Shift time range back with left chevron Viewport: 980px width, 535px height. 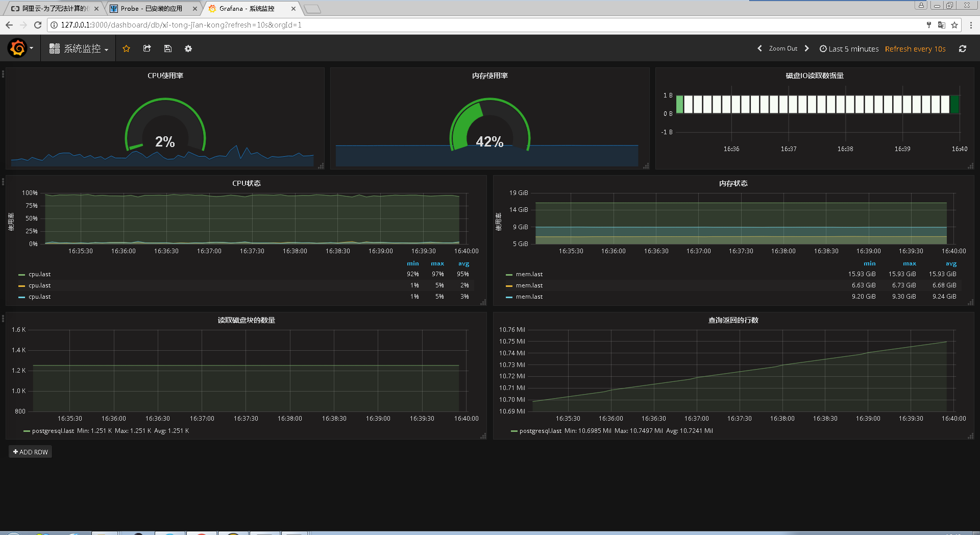click(x=759, y=48)
